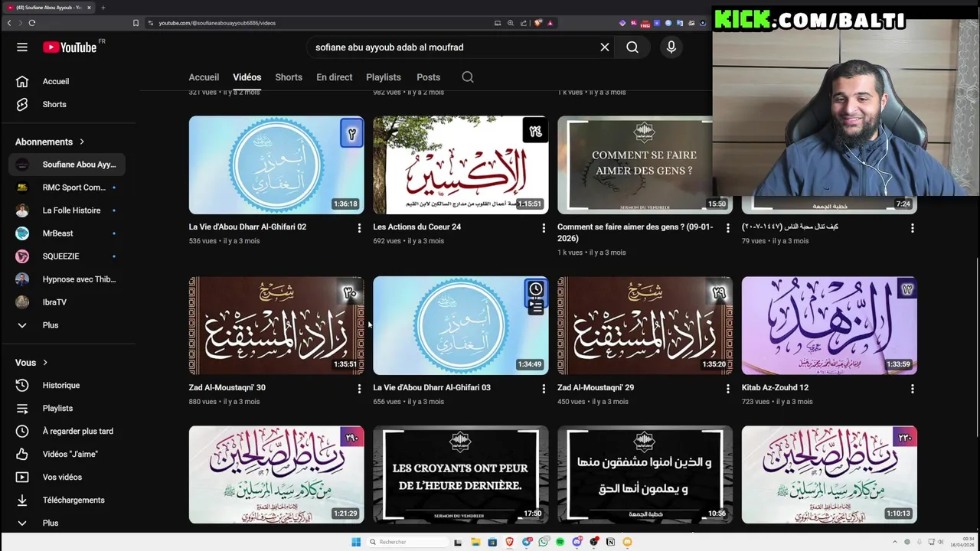Open the Brave shields lion icon
The width and height of the screenshot is (980, 551).
pyautogui.click(x=537, y=23)
